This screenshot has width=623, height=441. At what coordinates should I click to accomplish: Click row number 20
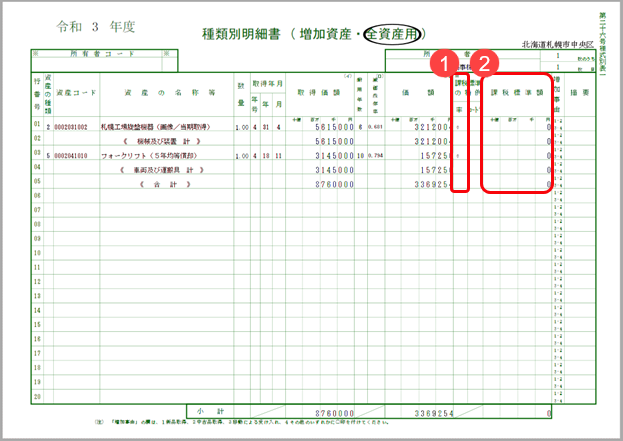(x=37, y=396)
